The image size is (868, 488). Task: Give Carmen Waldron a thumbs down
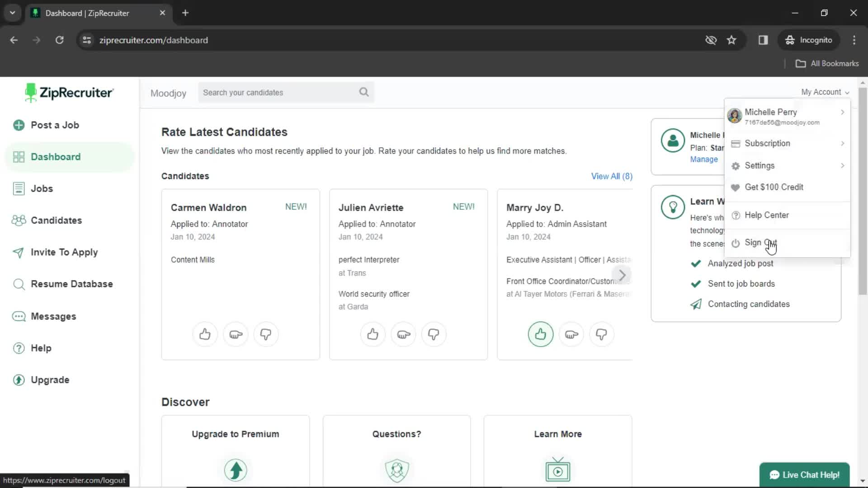pos(266,334)
